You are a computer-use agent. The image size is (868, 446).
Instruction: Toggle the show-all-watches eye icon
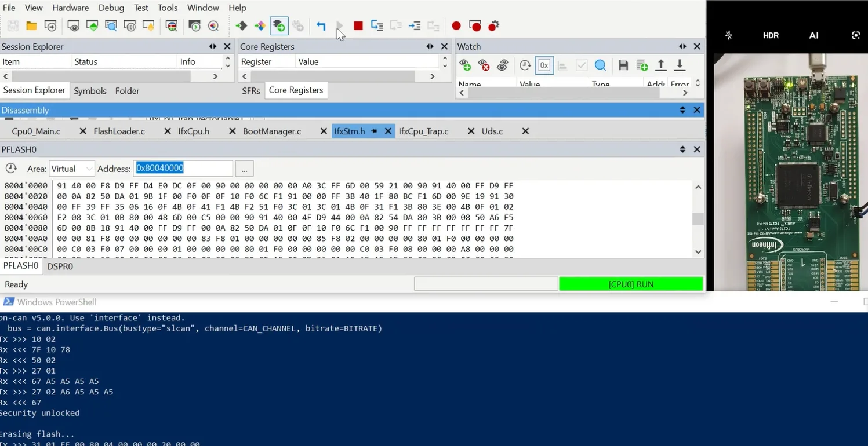pyautogui.click(x=503, y=65)
